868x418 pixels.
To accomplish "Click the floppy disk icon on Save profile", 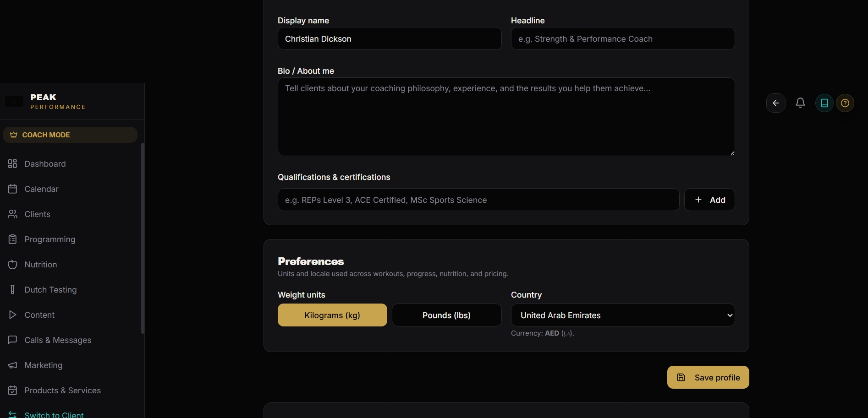I will click(x=681, y=377).
